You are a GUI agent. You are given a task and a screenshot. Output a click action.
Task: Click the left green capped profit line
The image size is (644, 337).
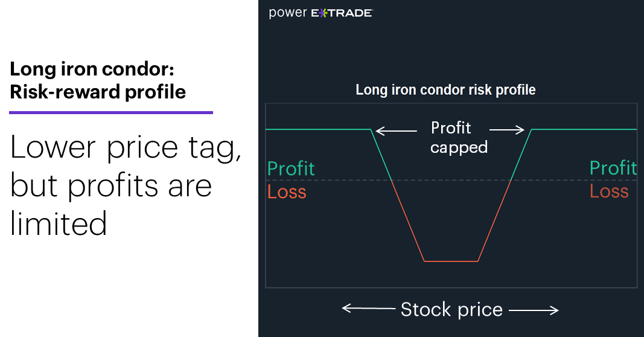(318, 129)
